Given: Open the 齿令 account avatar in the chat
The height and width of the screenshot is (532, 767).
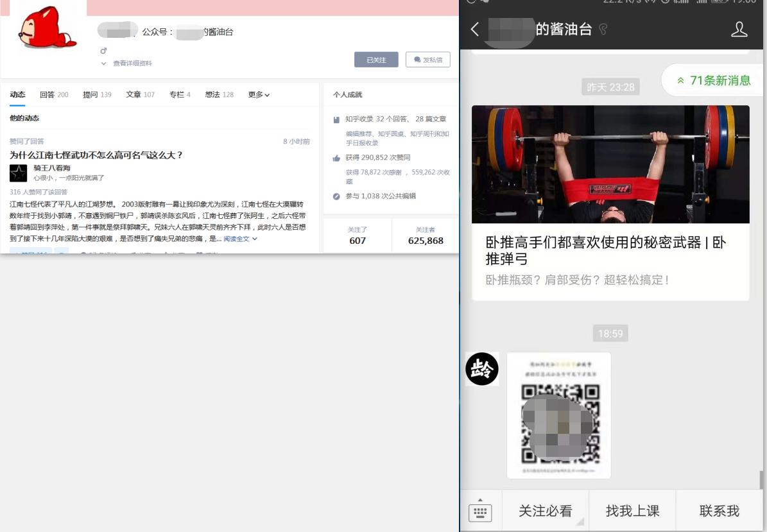Looking at the screenshot, I should coord(482,368).
